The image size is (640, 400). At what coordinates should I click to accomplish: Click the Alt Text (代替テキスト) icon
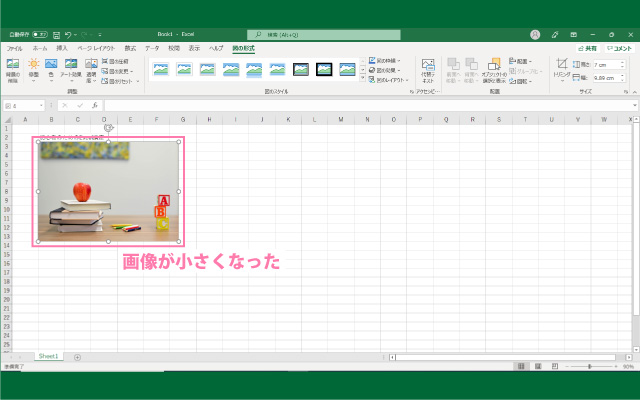click(428, 64)
